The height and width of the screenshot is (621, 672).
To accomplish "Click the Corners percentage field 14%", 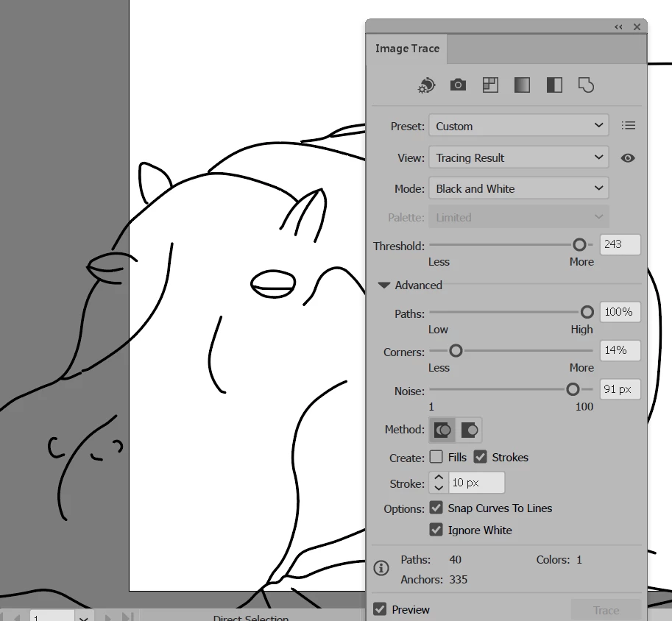I will tap(620, 350).
